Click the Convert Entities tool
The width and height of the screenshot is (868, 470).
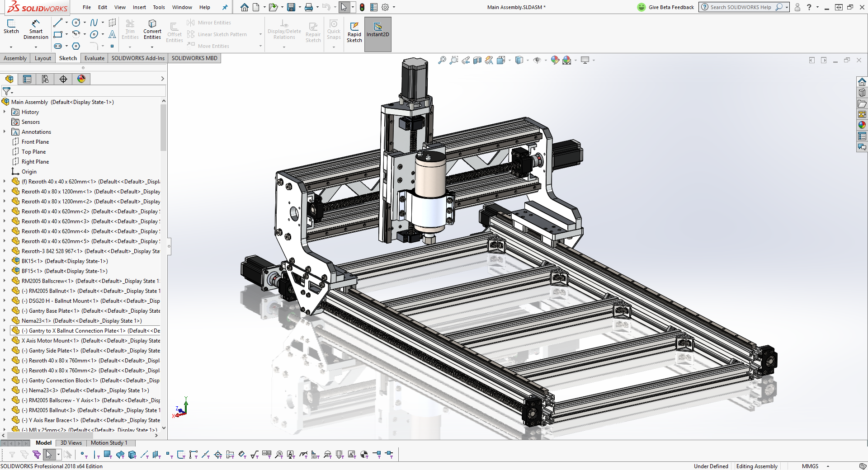(152, 29)
